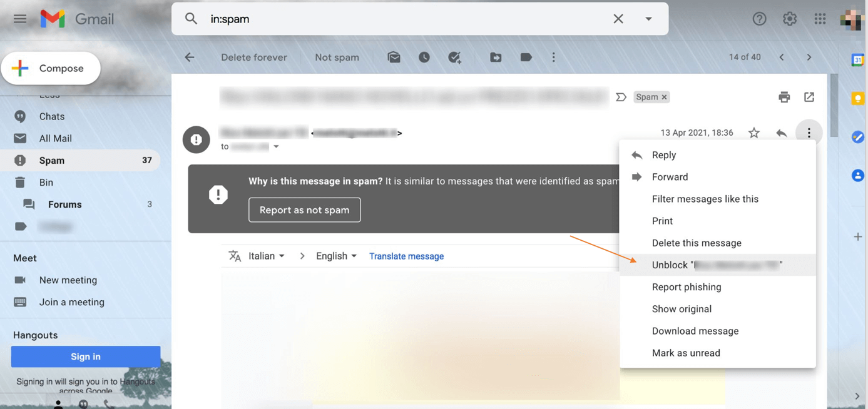The width and height of the screenshot is (868, 409).
Task: Open All Mail folder
Action: pos(55,138)
